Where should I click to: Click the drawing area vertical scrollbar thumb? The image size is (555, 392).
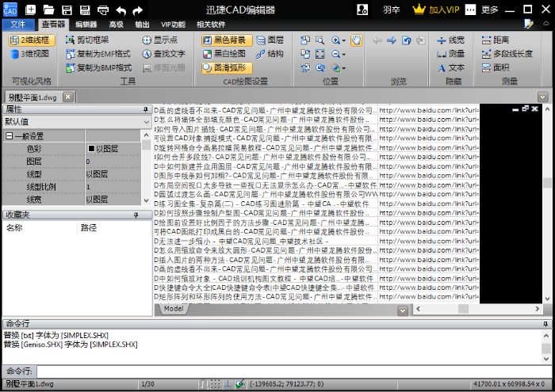pyautogui.click(x=547, y=183)
